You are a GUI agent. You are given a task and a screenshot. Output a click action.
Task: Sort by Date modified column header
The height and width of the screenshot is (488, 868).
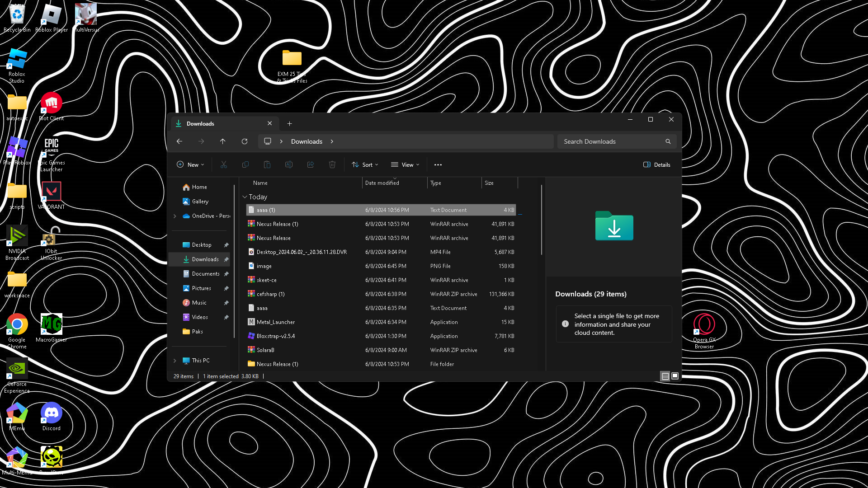point(382,183)
